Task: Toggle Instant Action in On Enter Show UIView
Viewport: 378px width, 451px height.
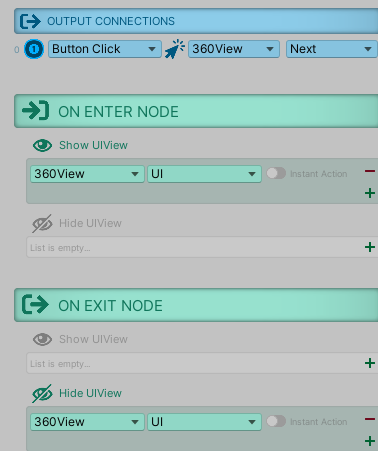Action: tap(276, 173)
